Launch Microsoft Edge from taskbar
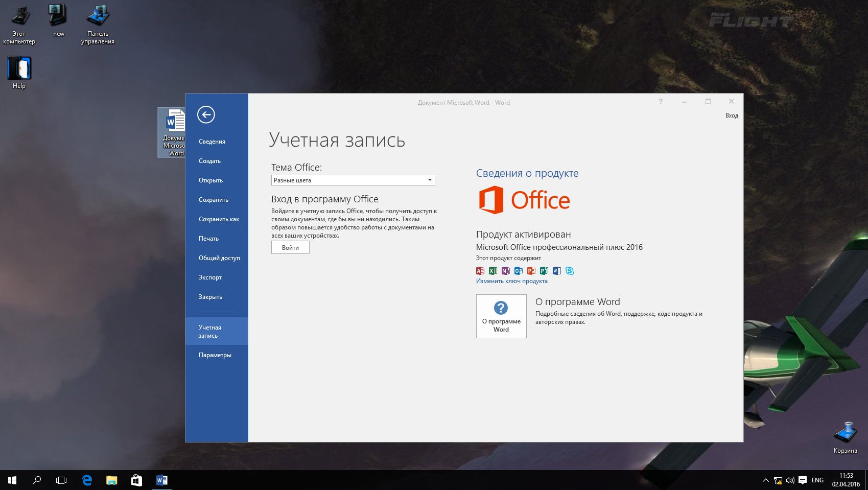 87,480
